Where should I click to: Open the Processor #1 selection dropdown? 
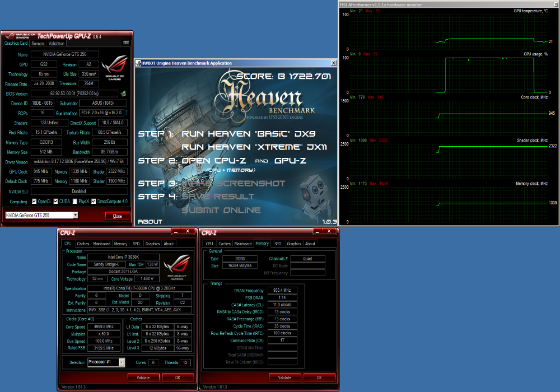point(122,362)
